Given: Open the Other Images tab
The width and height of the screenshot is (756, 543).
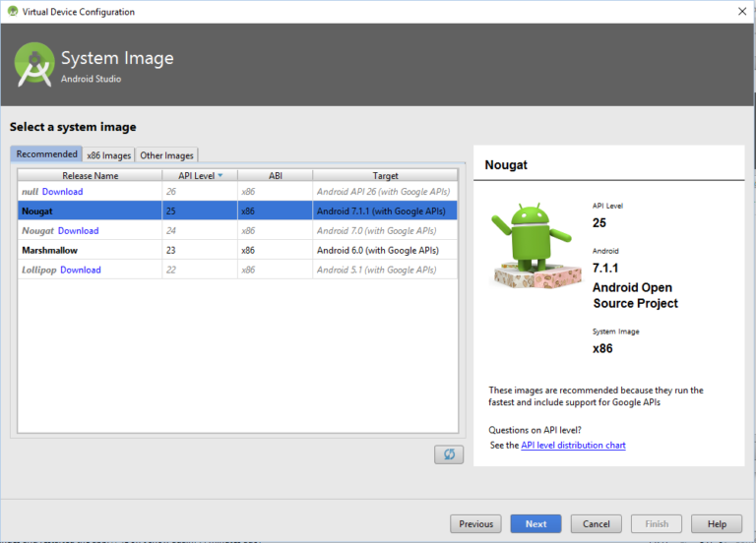Looking at the screenshot, I should (166, 155).
